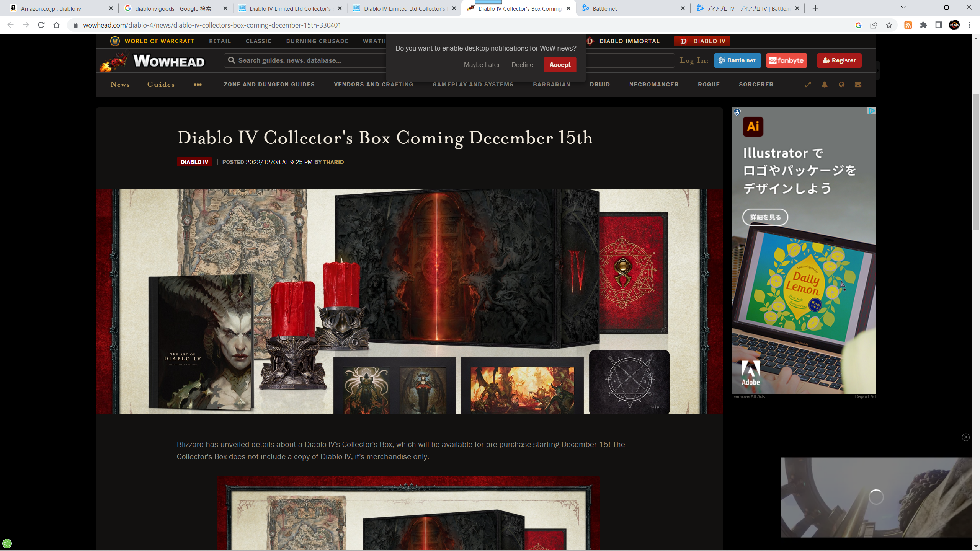Open the Chrome profile avatar
The width and height of the screenshot is (980, 551).
(954, 25)
